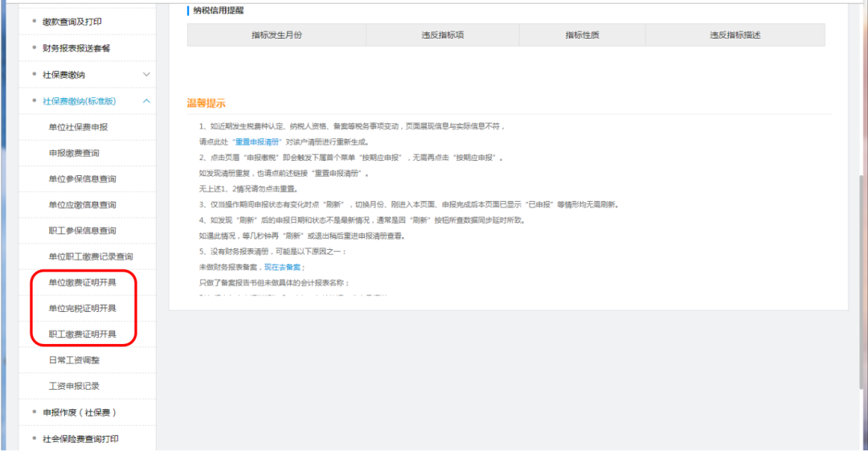Open 工资申报记录 submenu
Screen dimensions: 868x451
tap(74, 386)
